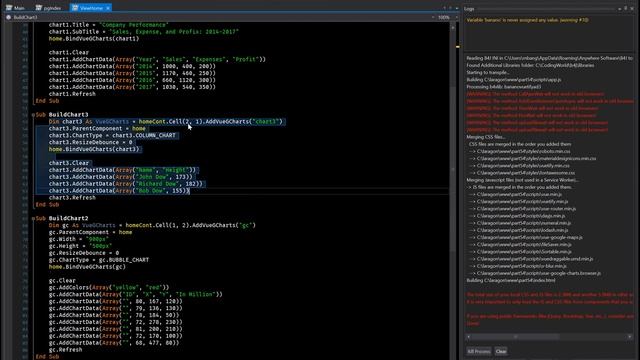Viewport: 640px width, 360px height.
Task: Click the Clear logs button
Action: click(x=501, y=351)
